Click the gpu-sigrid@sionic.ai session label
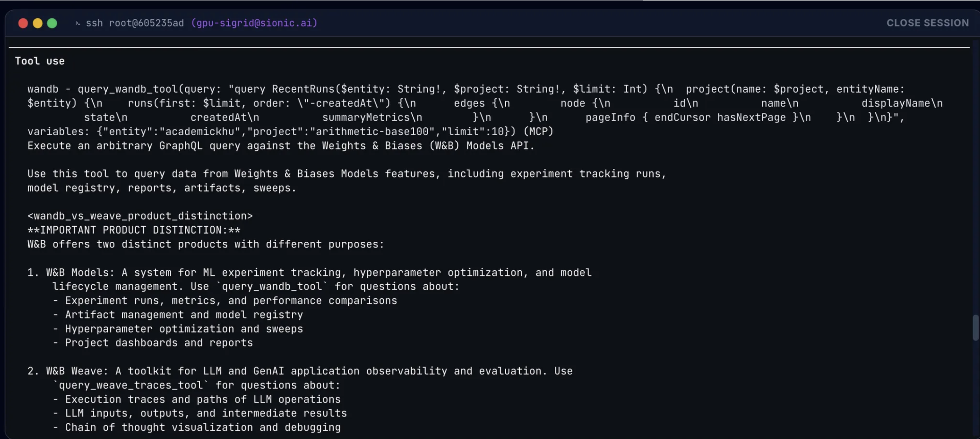The image size is (980, 439). click(x=254, y=23)
